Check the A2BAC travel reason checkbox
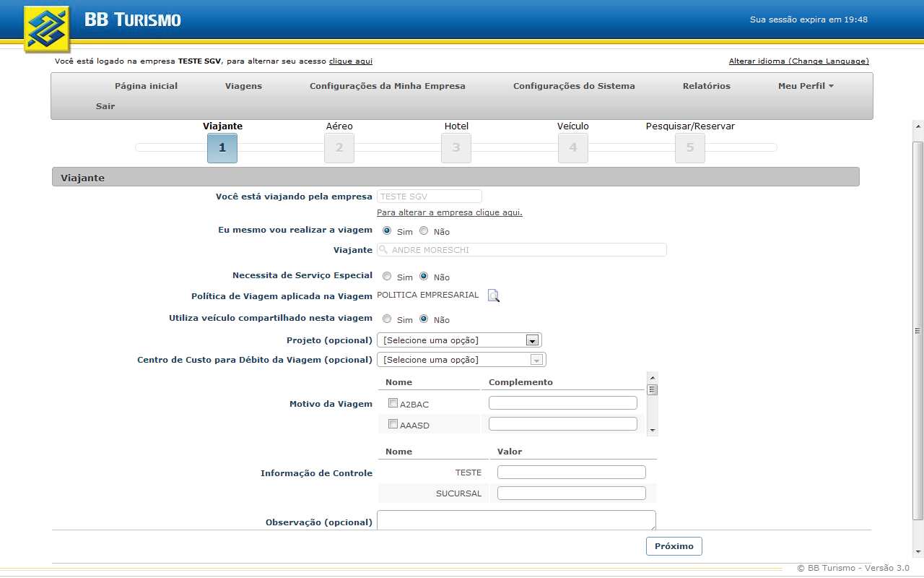Image resolution: width=924 pixels, height=578 pixels. point(393,403)
